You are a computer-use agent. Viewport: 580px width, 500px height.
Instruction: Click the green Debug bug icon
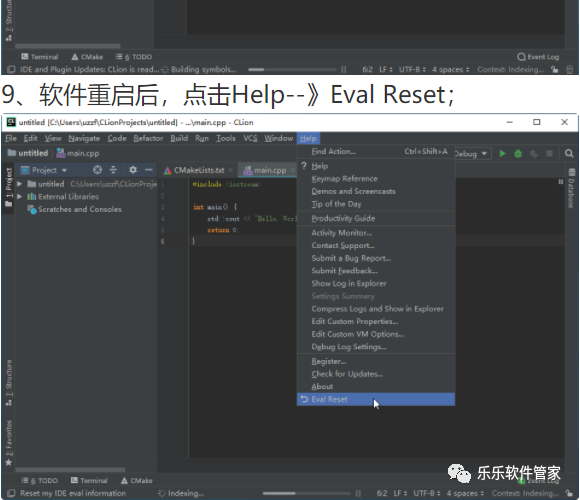(x=518, y=153)
